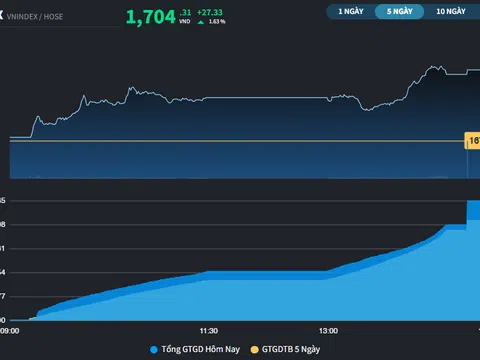
Task: Click the yellow reference price tag on chart
Action: tap(472, 140)
